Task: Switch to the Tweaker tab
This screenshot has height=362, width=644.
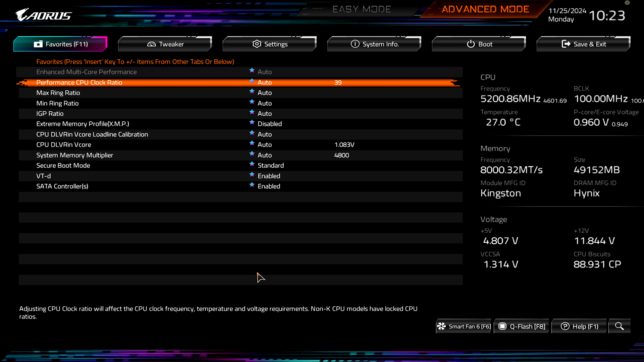Action: (165, 44)
